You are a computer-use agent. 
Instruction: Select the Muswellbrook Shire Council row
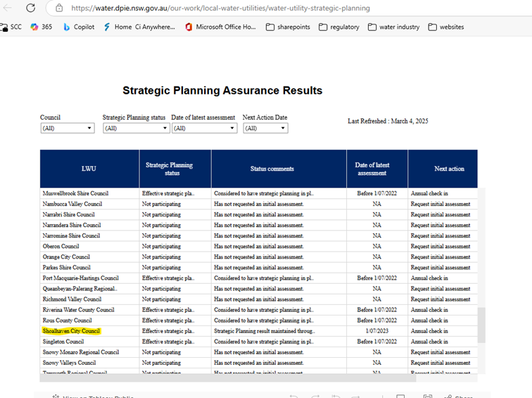tap(258, 193)
